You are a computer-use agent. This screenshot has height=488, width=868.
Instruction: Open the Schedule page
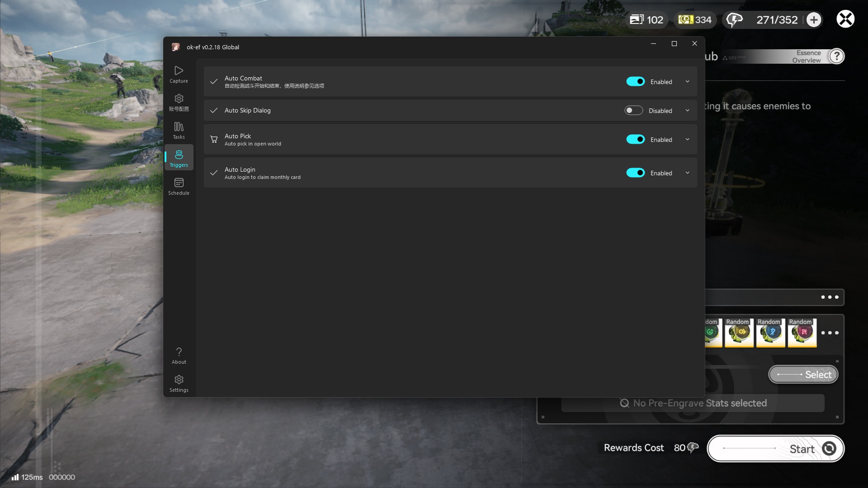click(179, 186)
